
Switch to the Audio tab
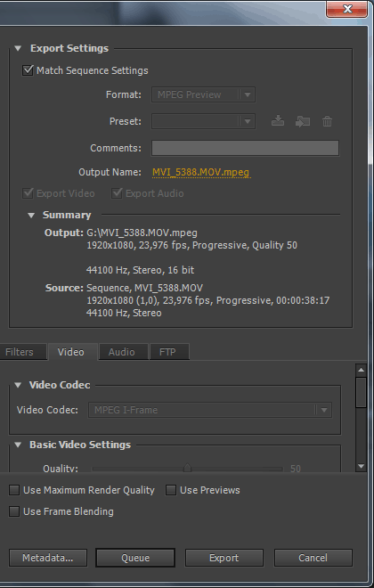(x=123, y=352)
